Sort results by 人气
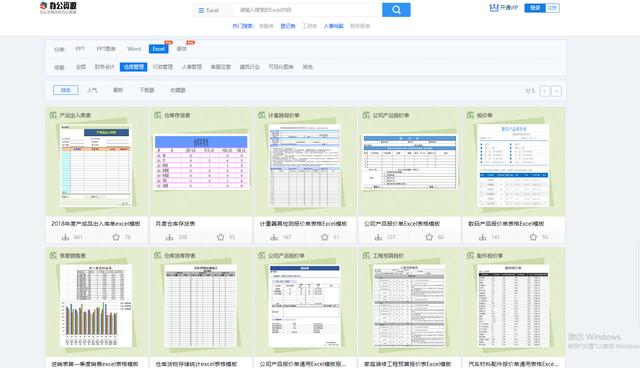The width and height of the screenshot is (640, 368). (92, 90)
